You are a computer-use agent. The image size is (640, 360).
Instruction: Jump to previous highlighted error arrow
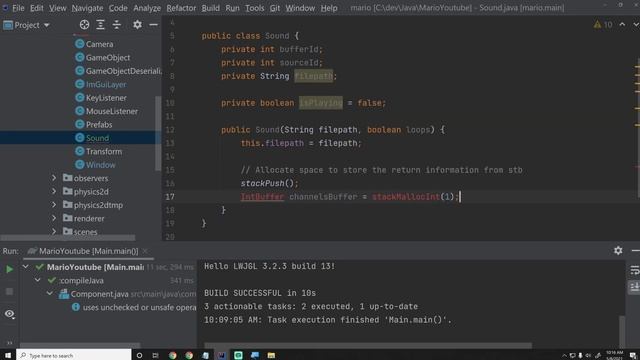click(622, 25)
